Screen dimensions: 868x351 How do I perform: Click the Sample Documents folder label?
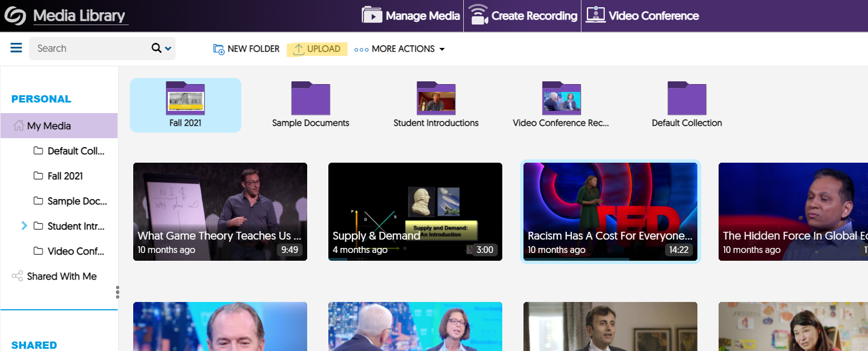(x=311, y=123)
